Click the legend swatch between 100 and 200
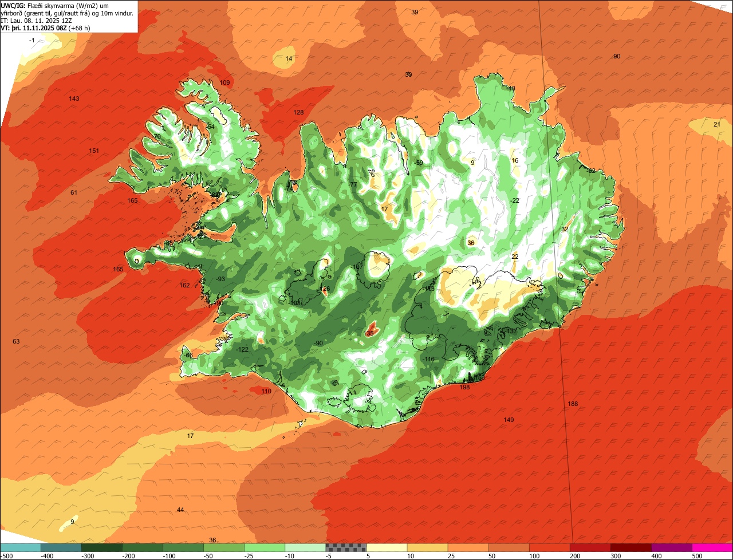The height and width of the screenshot is (560, 733). coord(549,547)
